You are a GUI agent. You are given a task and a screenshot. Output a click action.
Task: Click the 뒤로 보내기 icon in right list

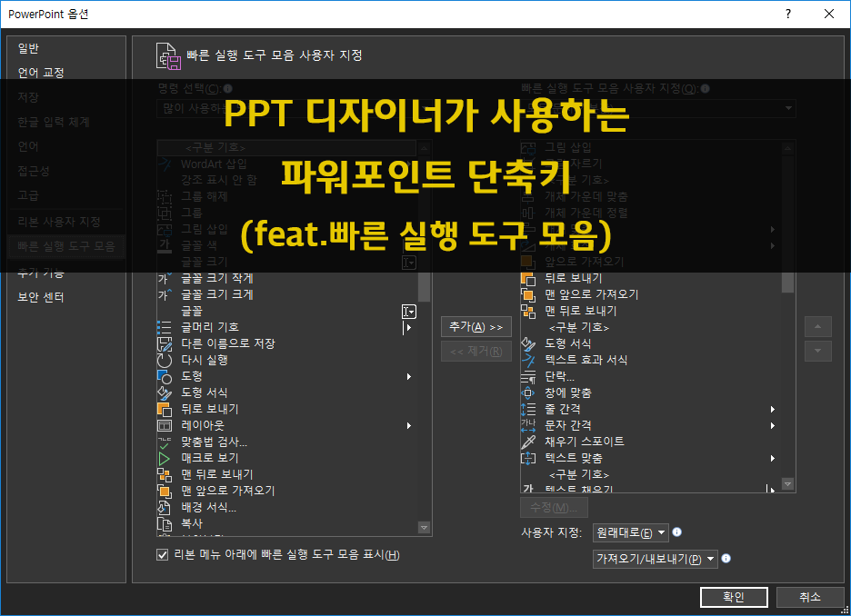click(x=528, y=278)
